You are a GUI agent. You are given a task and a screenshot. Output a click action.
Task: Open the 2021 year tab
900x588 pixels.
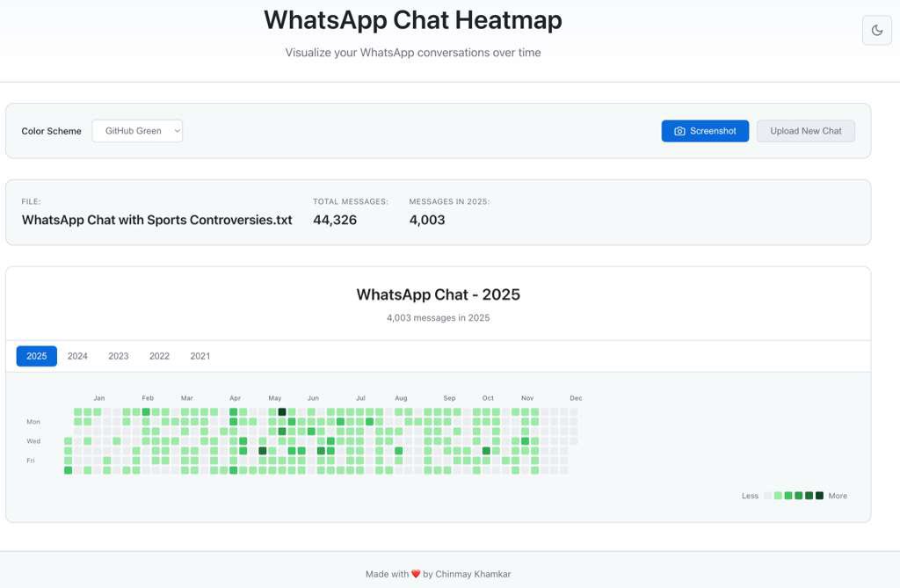pos(200,356)
